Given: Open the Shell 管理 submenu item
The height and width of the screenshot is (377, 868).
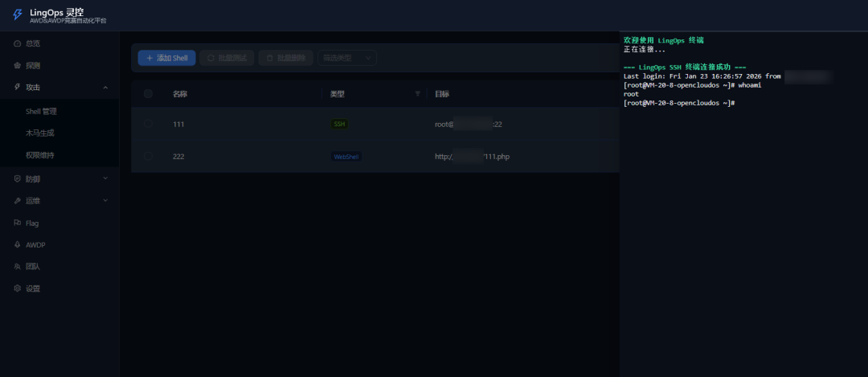Looking at the screenshot, I should (x=41, y=112).
